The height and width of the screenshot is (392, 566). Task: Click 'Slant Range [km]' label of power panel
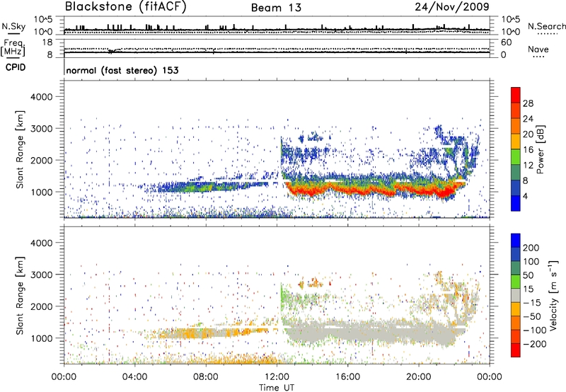point(20,149)
